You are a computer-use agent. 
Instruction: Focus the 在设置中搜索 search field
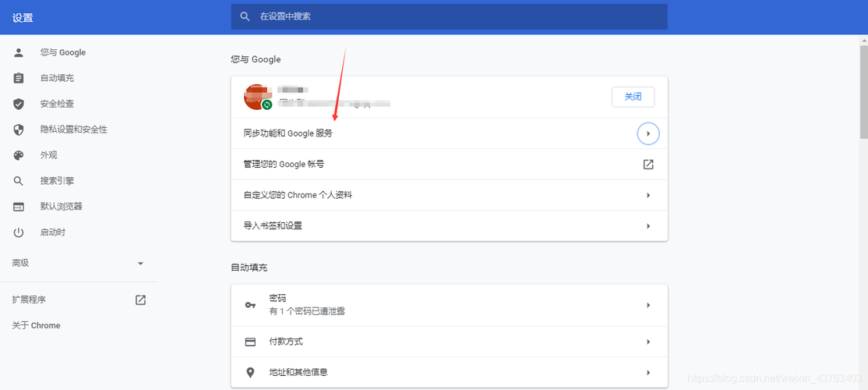(449, 16)
